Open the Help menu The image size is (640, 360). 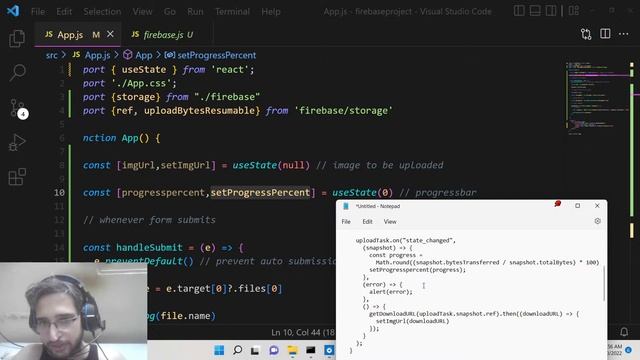(x=271, y=11)
